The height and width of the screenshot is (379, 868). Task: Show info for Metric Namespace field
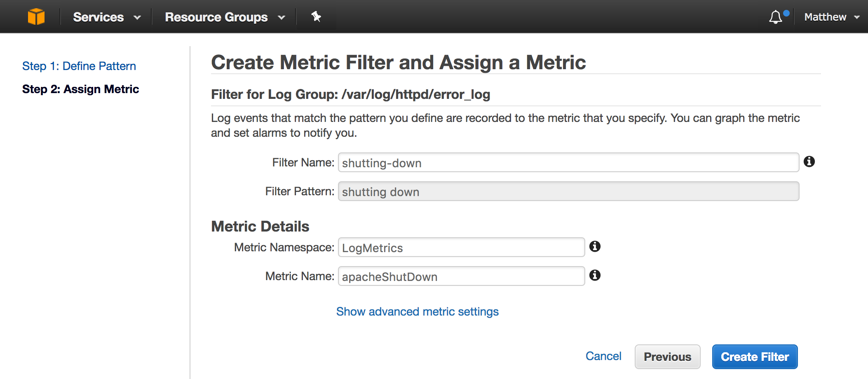pyautogui.click(x=595, y=246)
